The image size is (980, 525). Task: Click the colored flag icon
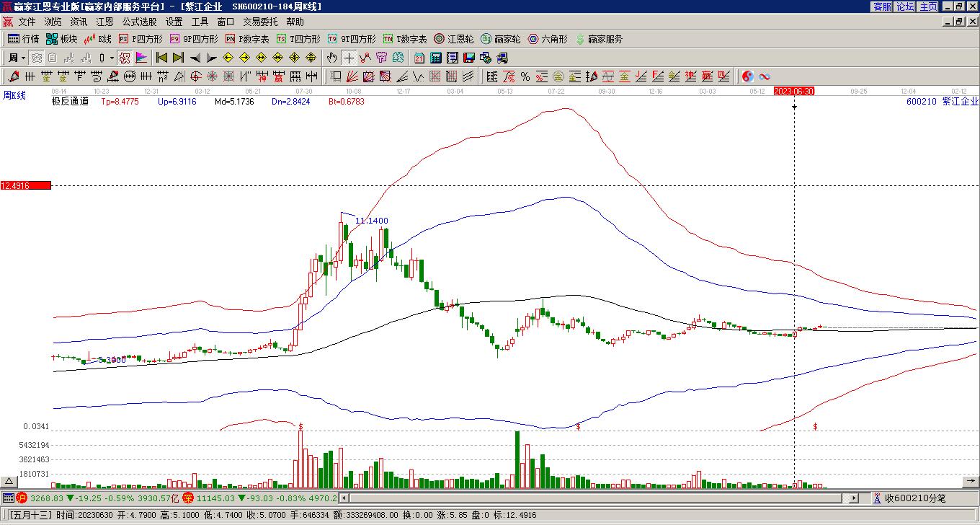point(141,58)
